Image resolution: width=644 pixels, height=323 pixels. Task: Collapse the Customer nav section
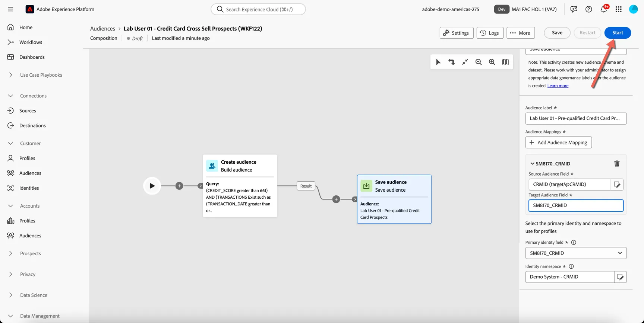tap(10, 143)
